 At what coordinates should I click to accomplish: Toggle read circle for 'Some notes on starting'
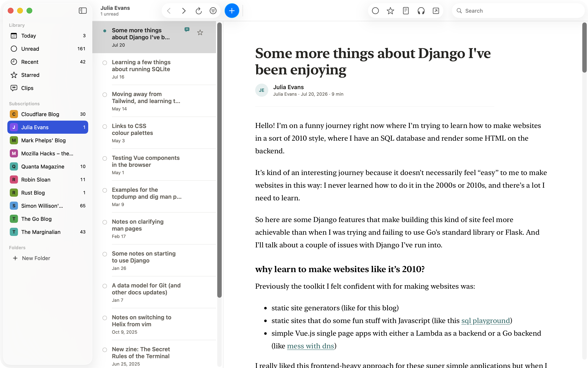pos(105,254)
